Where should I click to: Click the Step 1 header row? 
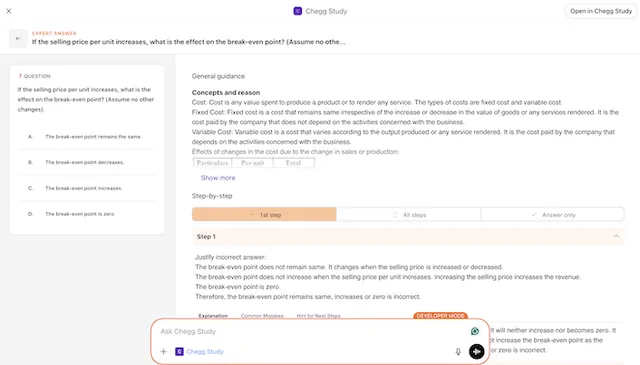tap(408, 236)
